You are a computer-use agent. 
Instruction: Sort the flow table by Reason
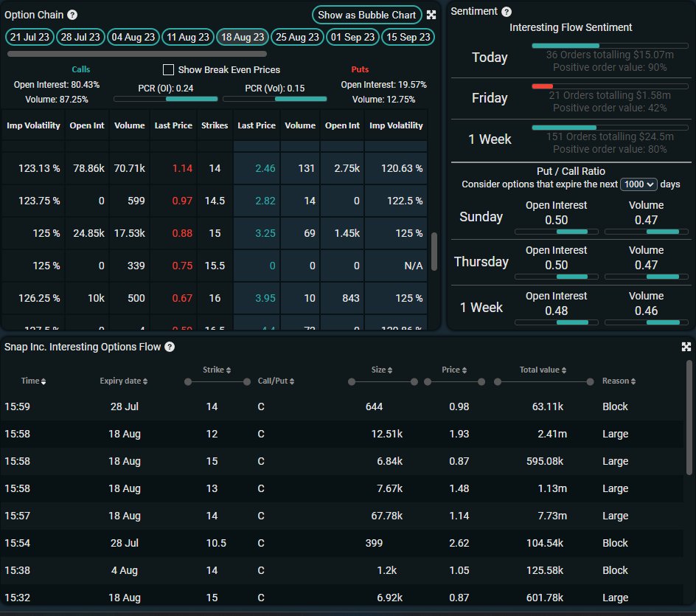[x=619, y=381]
